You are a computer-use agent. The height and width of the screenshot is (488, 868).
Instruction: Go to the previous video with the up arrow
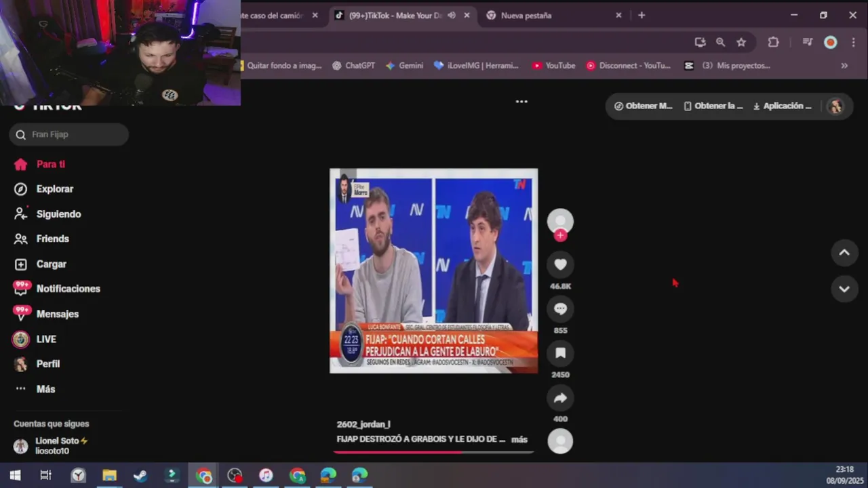coord(844,253)
